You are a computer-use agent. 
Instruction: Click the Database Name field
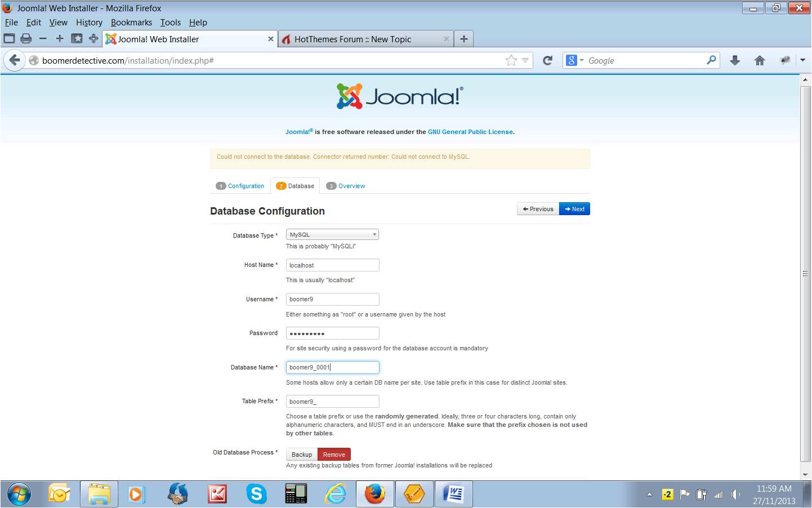click(x=332, y=367)
